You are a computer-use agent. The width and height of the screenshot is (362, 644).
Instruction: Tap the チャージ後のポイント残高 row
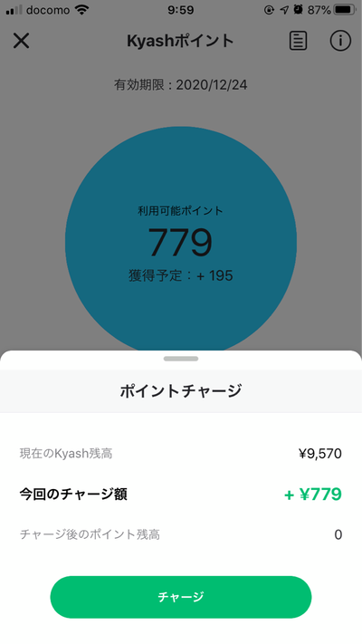pos(181,534)
